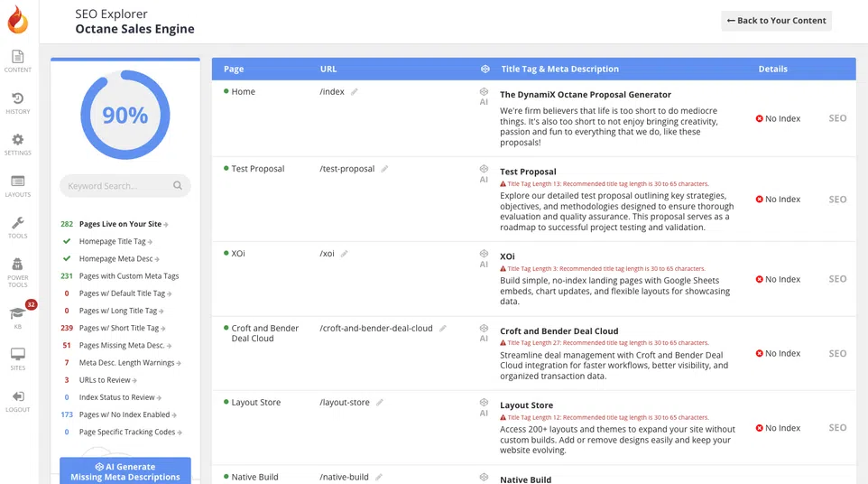This screenshot has height=484, width=868.
Task: Open the History sidebar icon
Action: [x=18, y=103]
